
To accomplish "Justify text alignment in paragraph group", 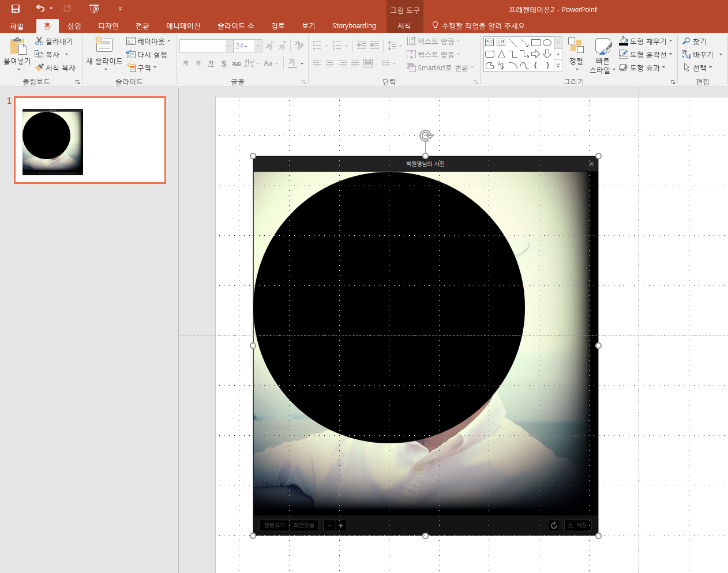I will 355,63.
